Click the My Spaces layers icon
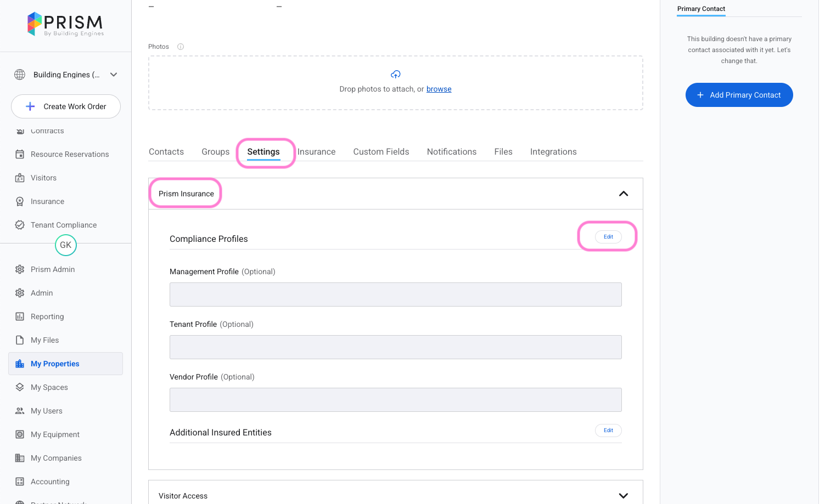The height and width of the screenshot is (504, 825). [20, 387]
